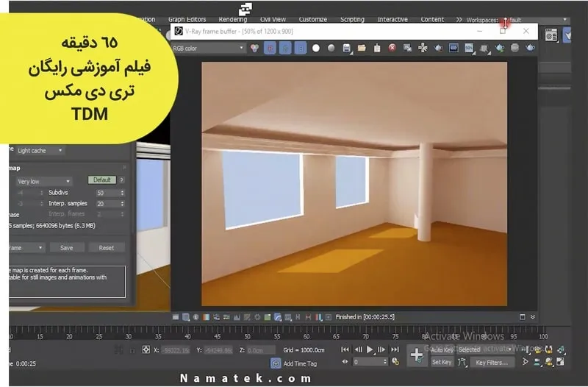
Task: Click the Clear image red X icon
Action: (392, 49)
